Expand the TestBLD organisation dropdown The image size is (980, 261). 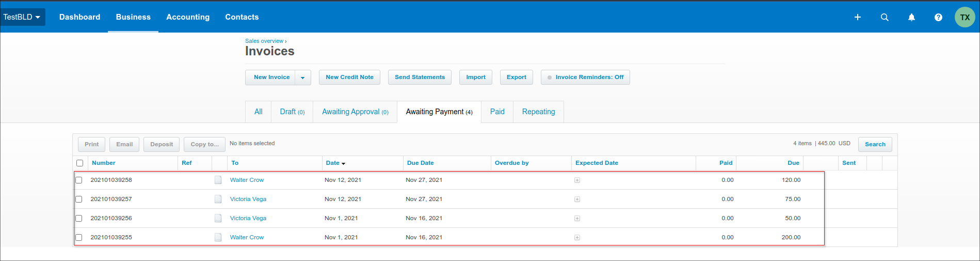(22, 17)
